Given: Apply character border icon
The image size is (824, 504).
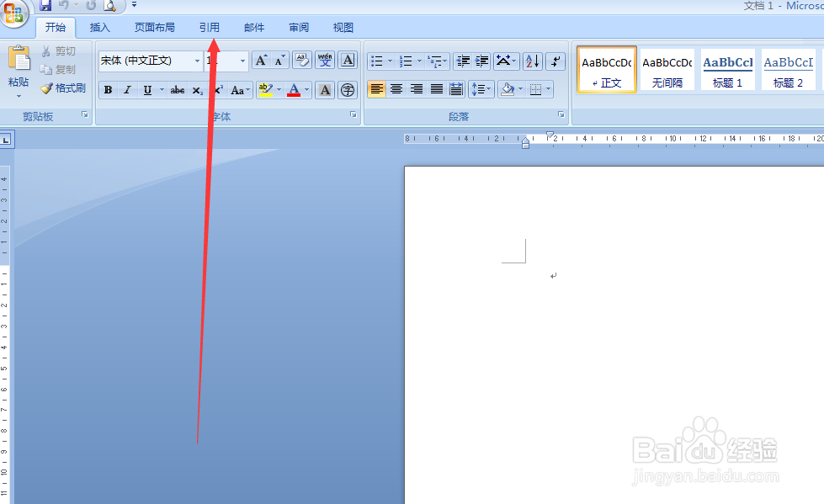Looking at the screenshot, I should [x=348, y=61].
